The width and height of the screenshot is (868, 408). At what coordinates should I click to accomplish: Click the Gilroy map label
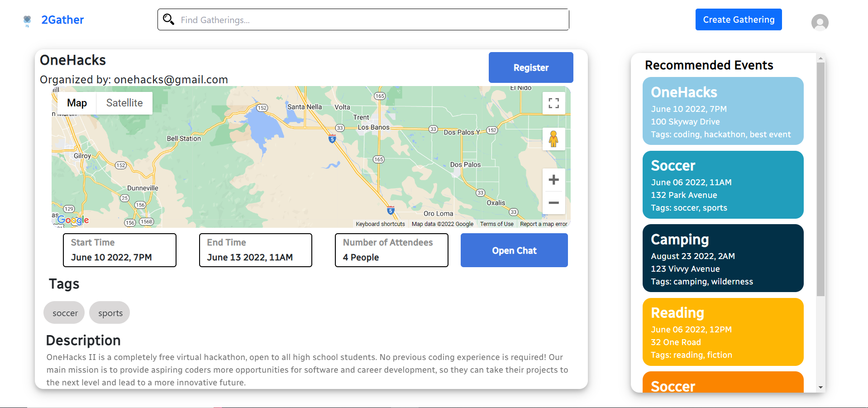[82, 156]
